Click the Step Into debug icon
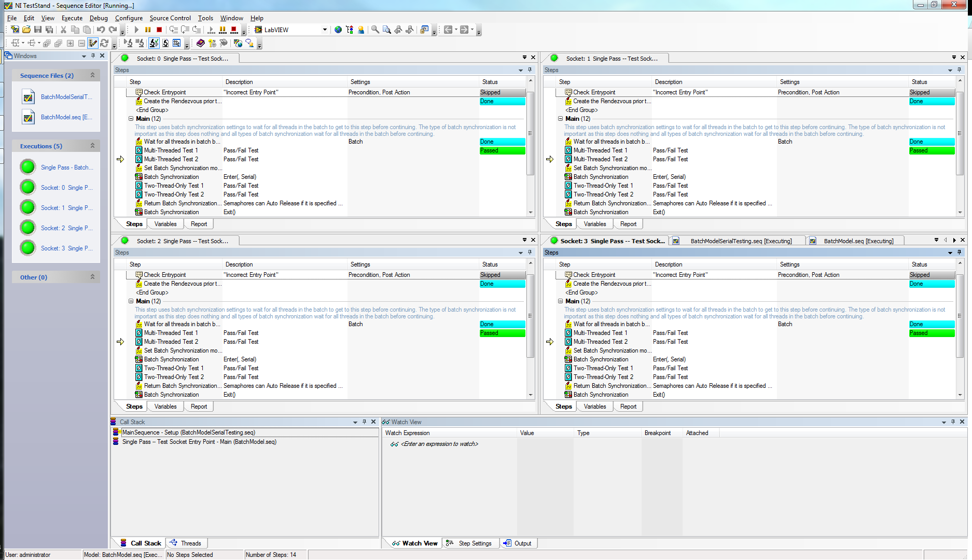Image resolution: width=972 pixels, height=560 pixels. (174, 30)
